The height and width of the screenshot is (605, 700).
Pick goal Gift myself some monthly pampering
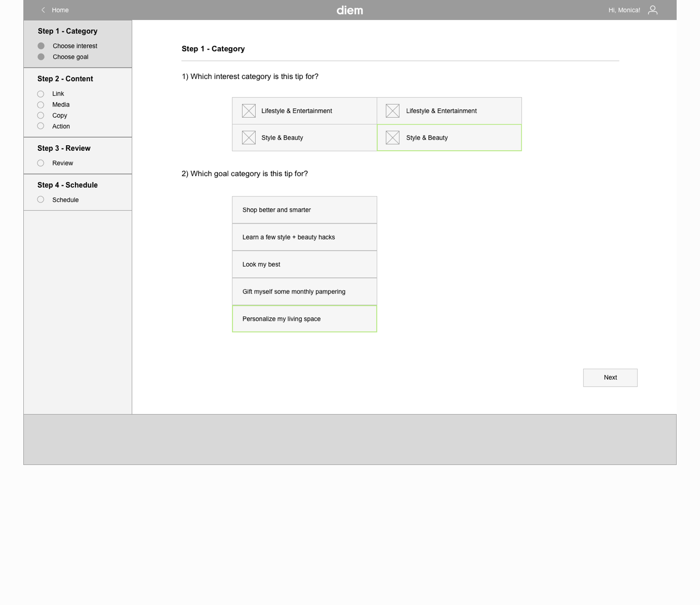pyautogui.click(x=304, y=292)
